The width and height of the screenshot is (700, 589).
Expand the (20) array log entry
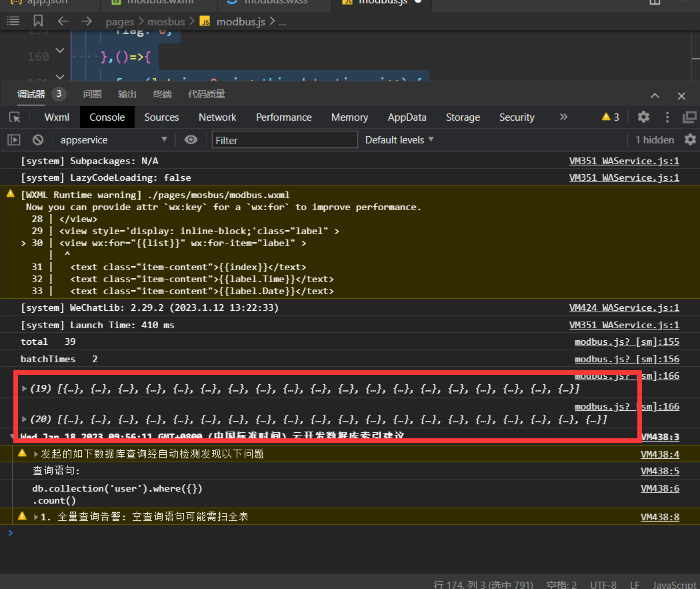pos(24,420)
